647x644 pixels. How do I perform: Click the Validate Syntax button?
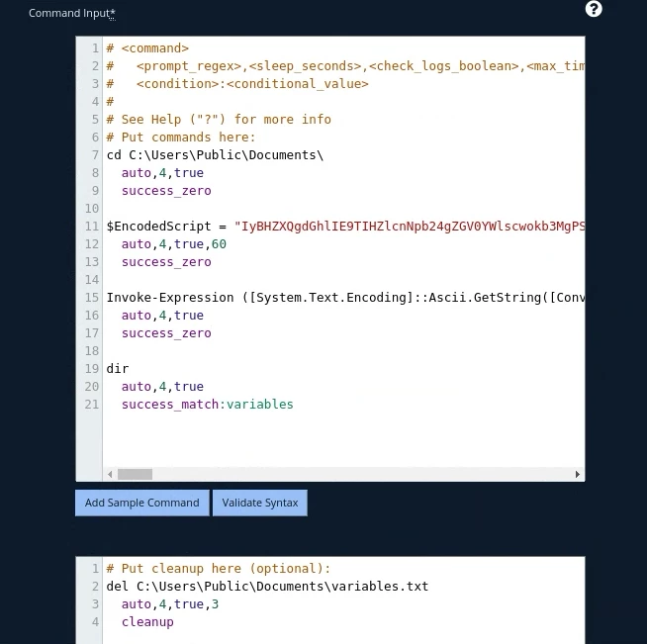[x=259, y=503]
